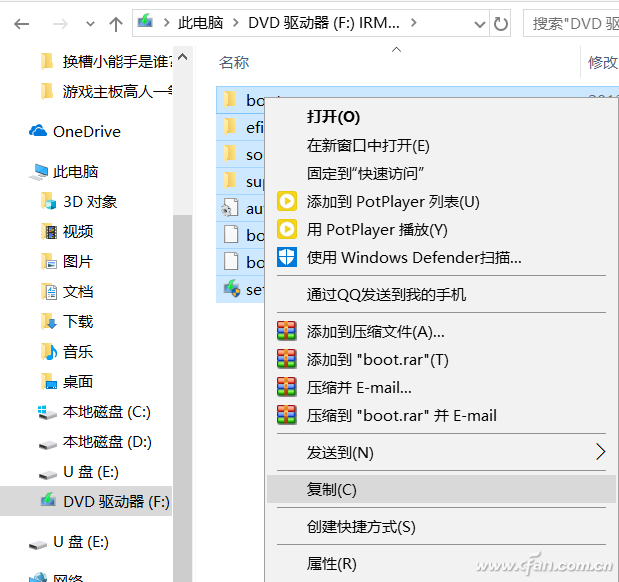Click the DVD 驱动器 (F:) disc icon in sidebar

point(48,500)
